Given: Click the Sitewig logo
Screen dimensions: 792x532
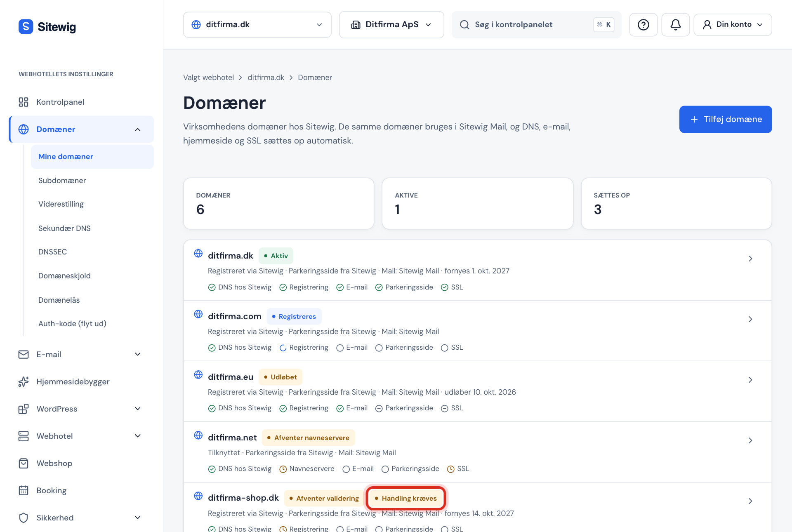Looking at the screenshot, I should point(47,27).
